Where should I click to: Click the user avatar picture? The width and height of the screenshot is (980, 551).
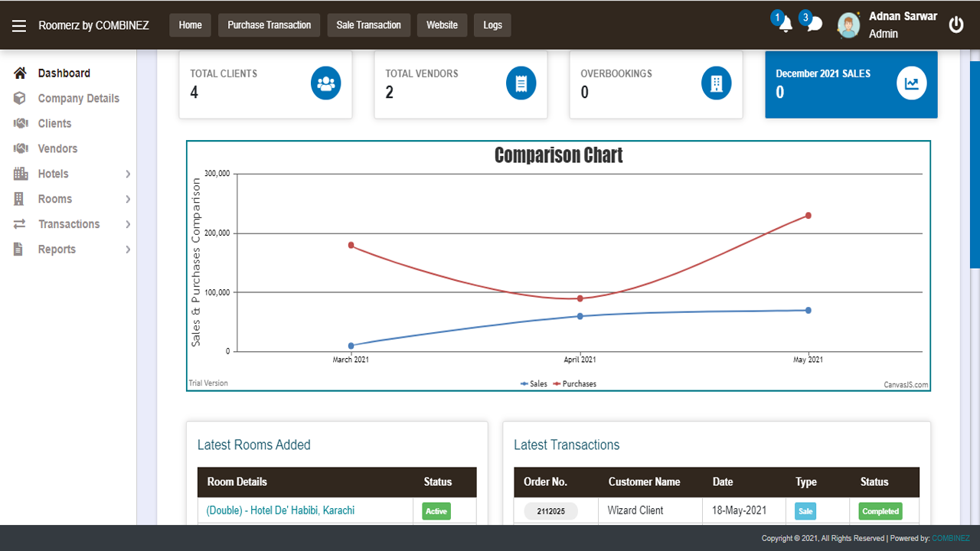[x=848, y=25]
